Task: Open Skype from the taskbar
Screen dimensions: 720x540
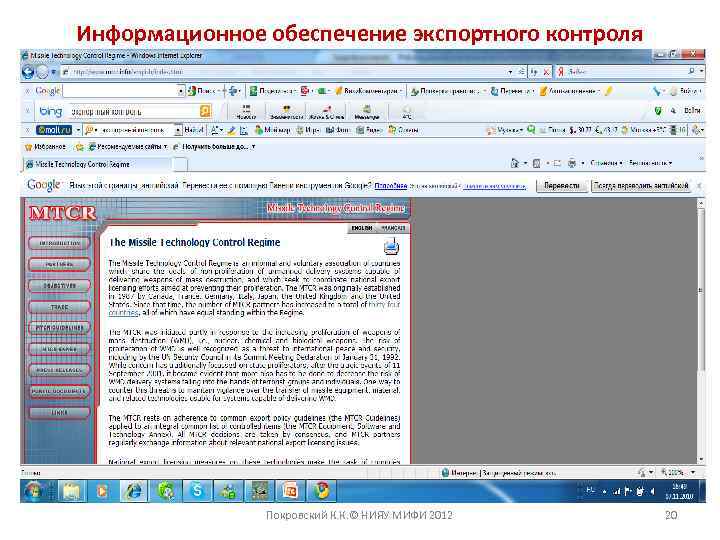Action: point(197,491)
